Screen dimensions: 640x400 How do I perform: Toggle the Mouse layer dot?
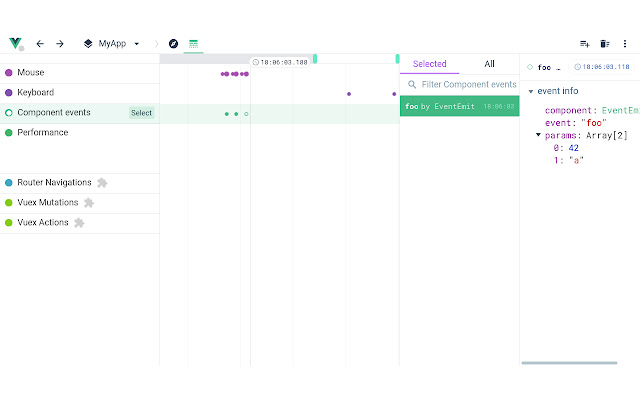tap(9, 73)
